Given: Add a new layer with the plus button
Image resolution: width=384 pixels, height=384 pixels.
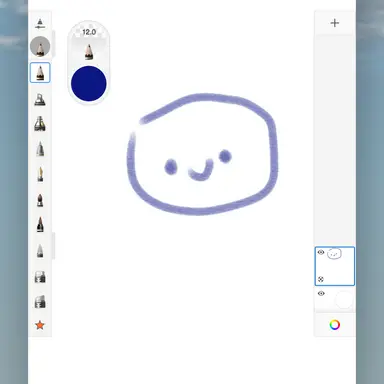Looking at the screenshot, I should tap(335, 23).
